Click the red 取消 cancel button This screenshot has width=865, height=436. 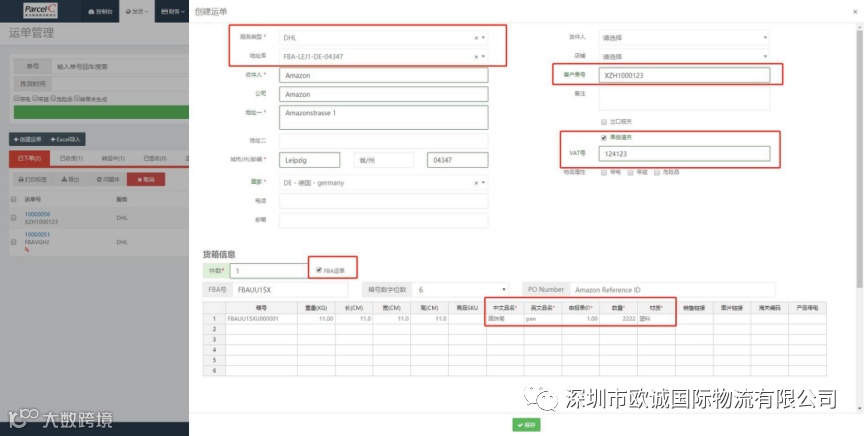click(146, 179)
